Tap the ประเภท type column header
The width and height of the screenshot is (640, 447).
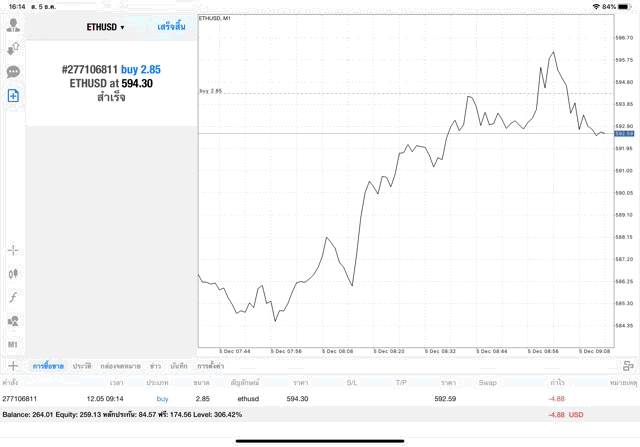point(157,383)
